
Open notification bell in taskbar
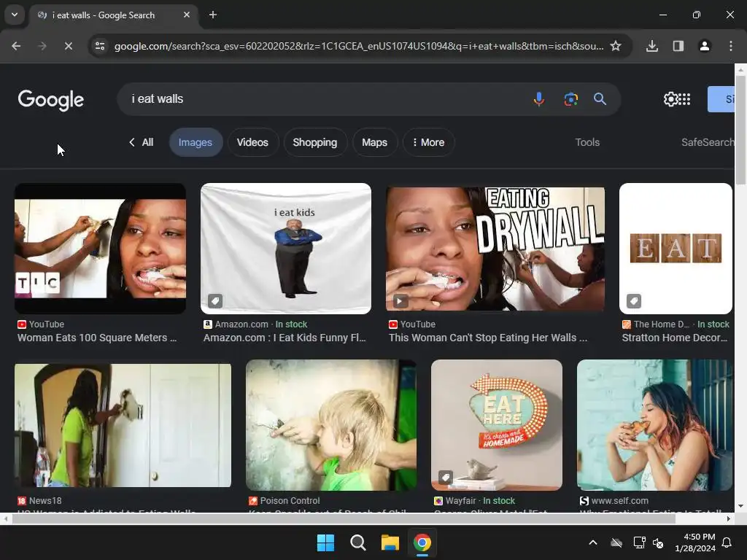pos(727,542)
